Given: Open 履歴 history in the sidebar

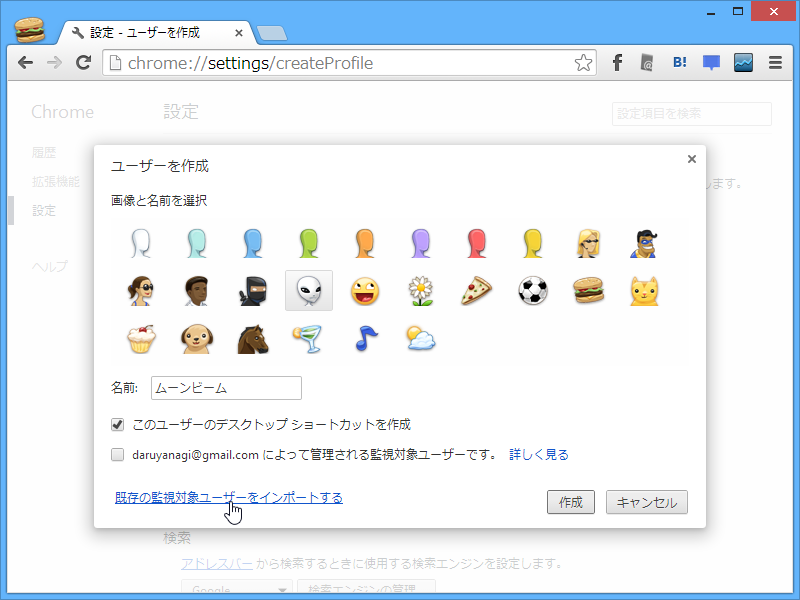Looking at the screenshot, I should 44,153.
